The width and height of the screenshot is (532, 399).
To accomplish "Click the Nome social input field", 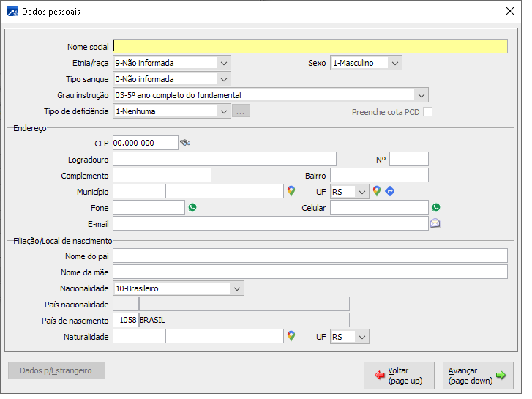I will tap(310, 47).
